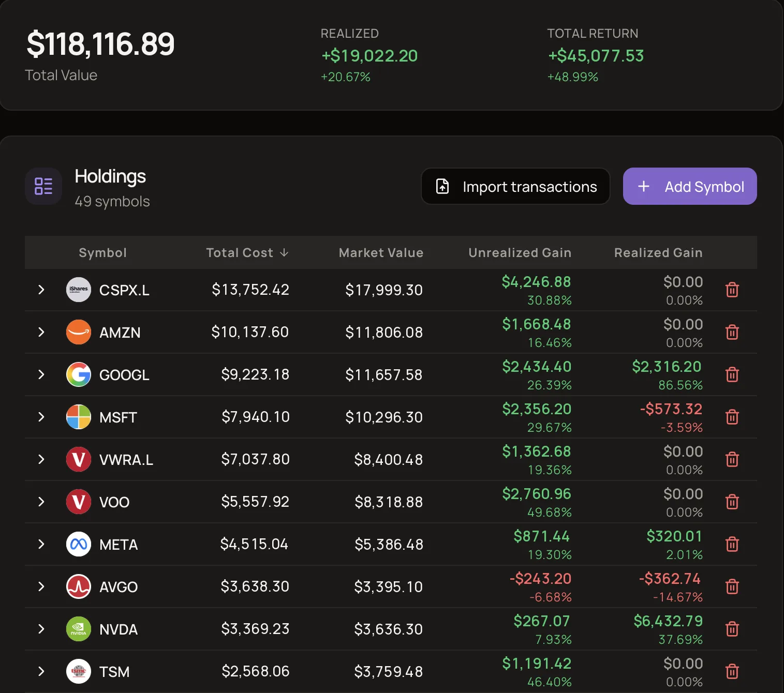Image resolution: width=784 pixels, height=693 pixels.
Task: Click the realized gain +$19,022.20 value
Action: tap(369, 56)
